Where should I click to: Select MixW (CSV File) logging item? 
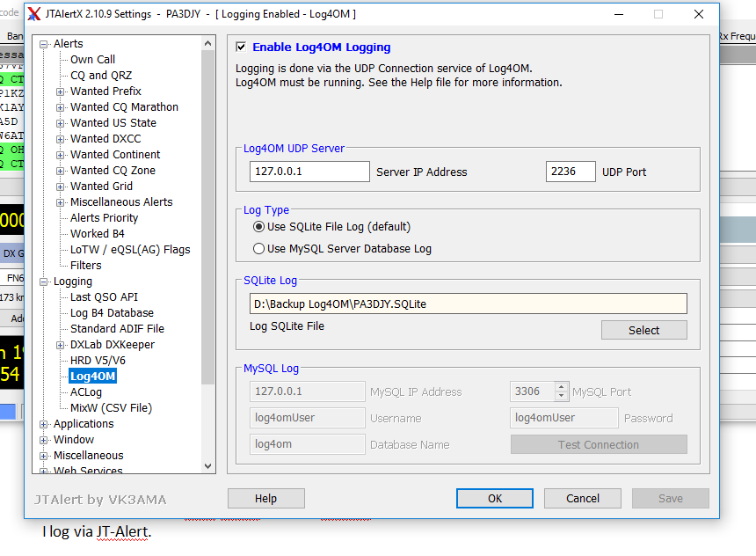pyautogui.click(x=112, y=408)
